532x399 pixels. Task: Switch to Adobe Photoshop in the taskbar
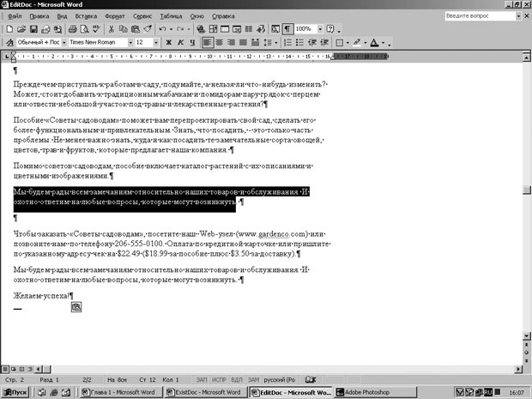click(375, 392)
